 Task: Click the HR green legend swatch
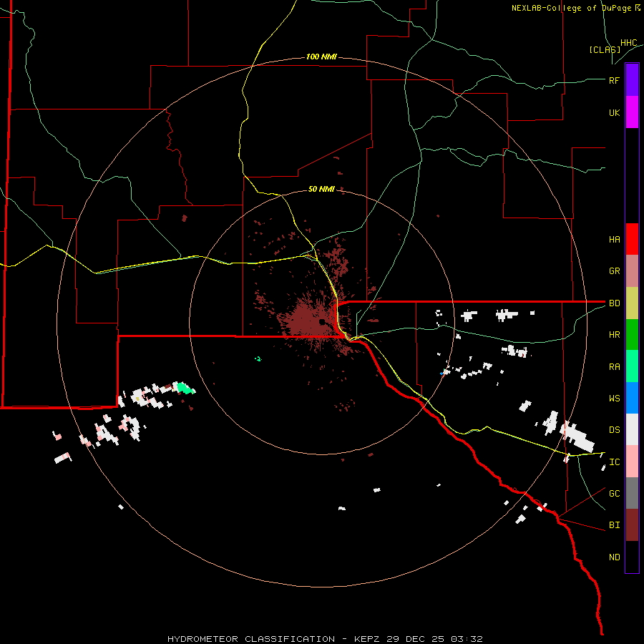pos(632,335)
